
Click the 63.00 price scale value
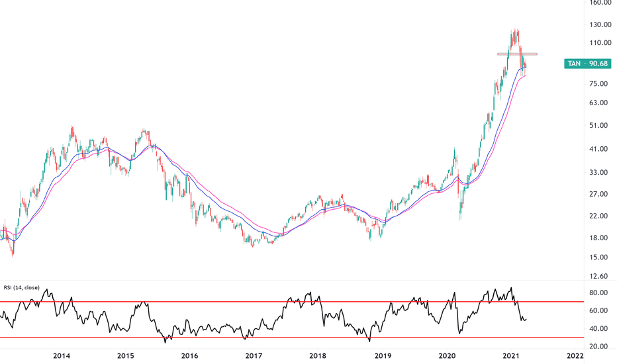pos(598,103)
